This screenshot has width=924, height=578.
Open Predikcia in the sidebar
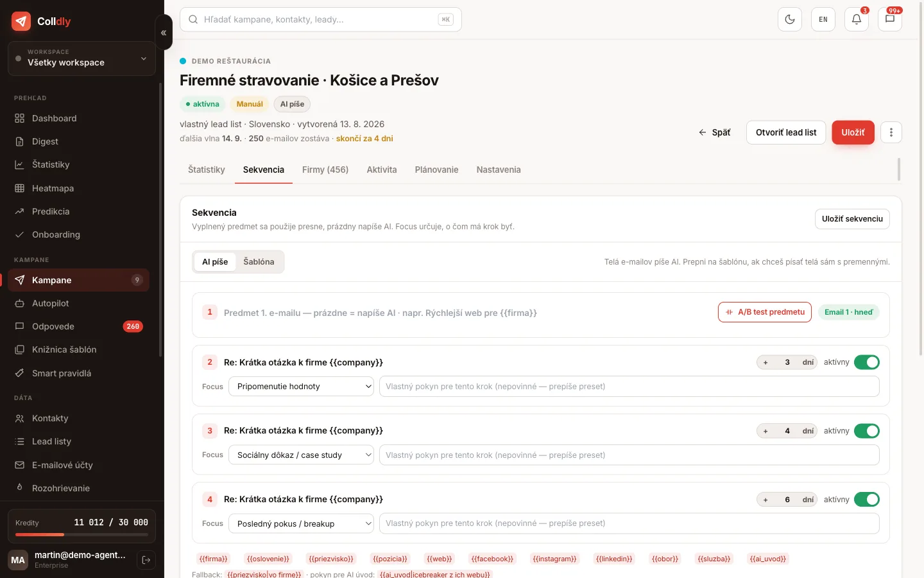click(x=78, y=211)
